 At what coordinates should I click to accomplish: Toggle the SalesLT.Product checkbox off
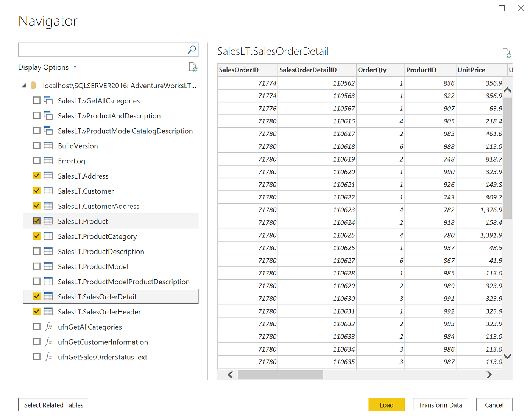click(x=37, y=221)
